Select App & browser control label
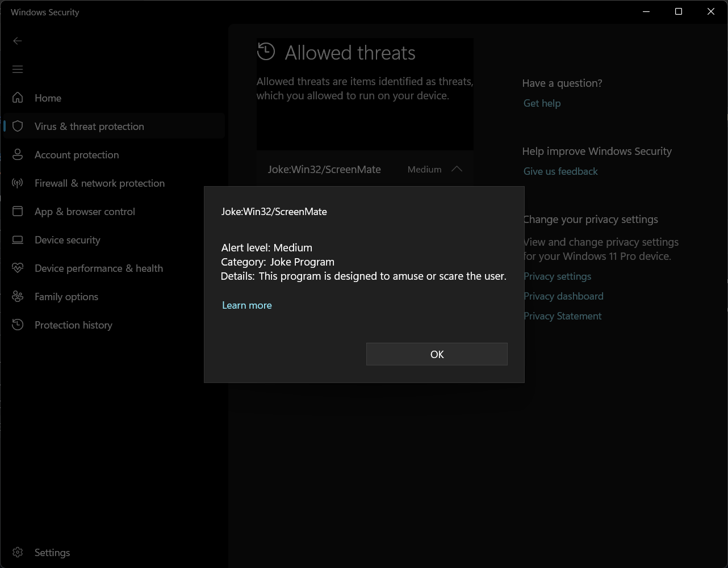Screen dimensions: 728x568 coord(85,212)
